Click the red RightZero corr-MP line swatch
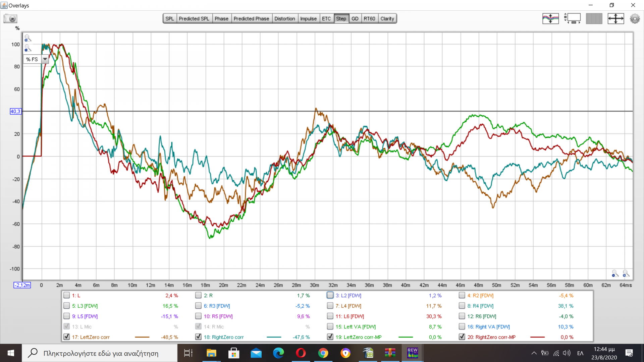Image resolution: width=644 pixels, height=362 pixels. (538, 337)
